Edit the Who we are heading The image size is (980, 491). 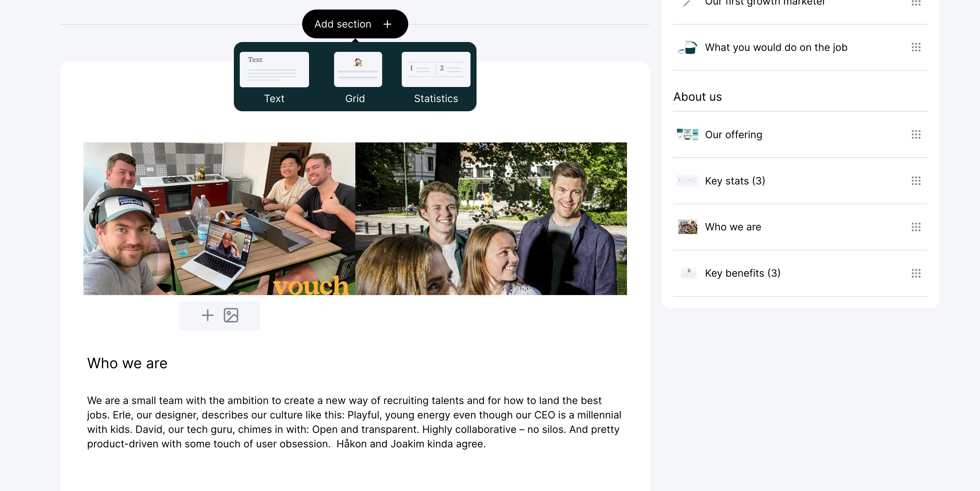(x=127, y=363)
